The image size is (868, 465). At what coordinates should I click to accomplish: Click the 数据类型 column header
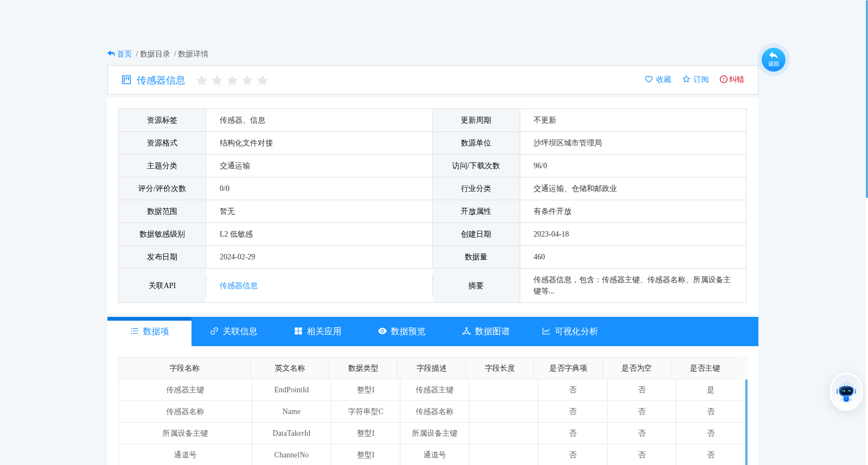click(363, 368)
